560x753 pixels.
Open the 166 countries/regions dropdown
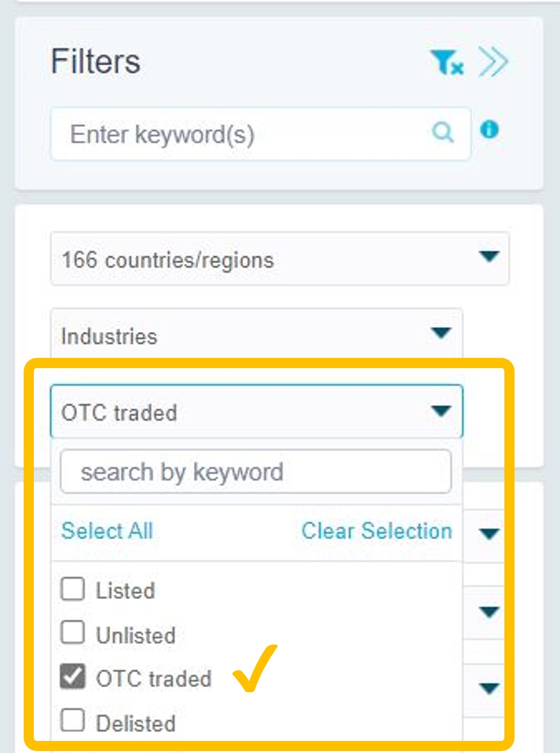[x=280, y=259]
